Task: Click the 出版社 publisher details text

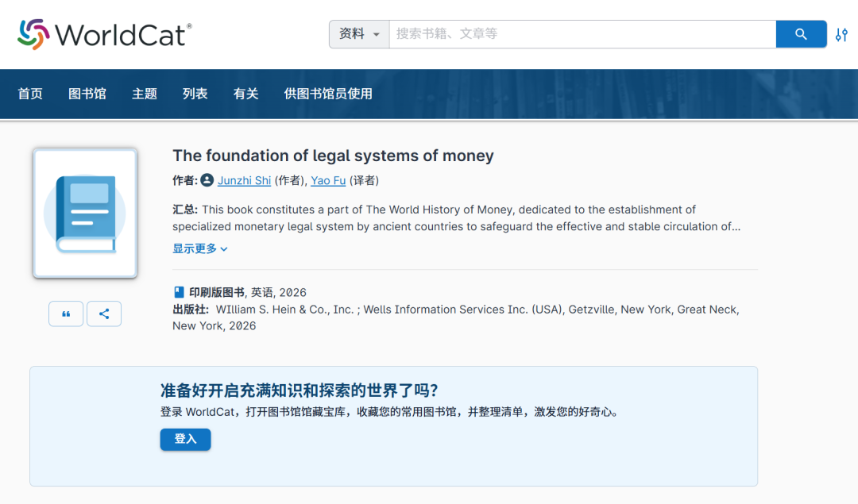Action: (456, 317)
